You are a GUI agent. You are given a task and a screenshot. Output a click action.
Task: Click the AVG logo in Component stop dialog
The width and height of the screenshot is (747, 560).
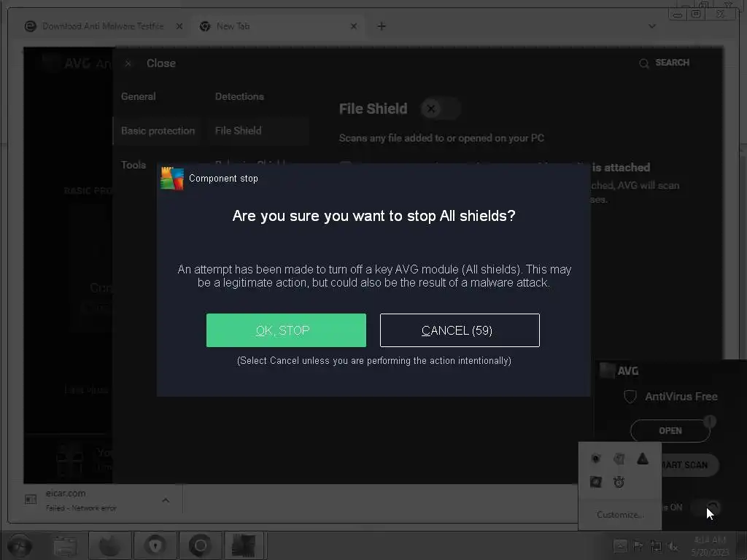click(172, 179)
